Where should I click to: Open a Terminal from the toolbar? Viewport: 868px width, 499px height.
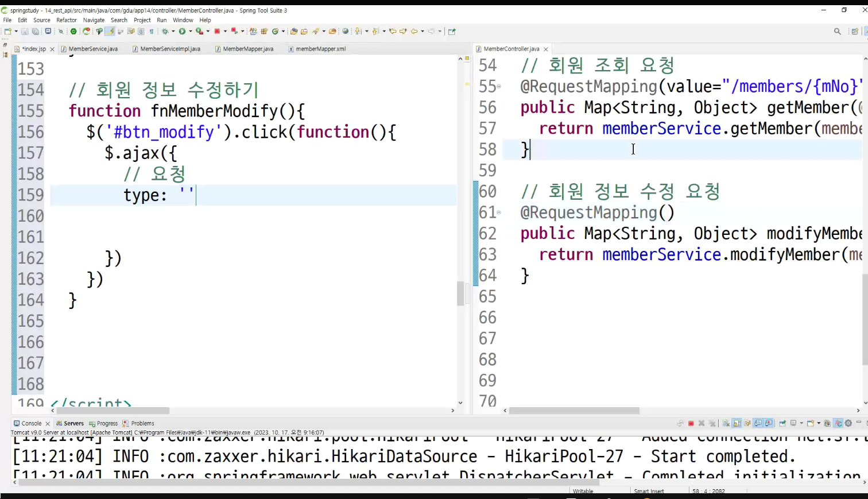[x=48, y=31]
